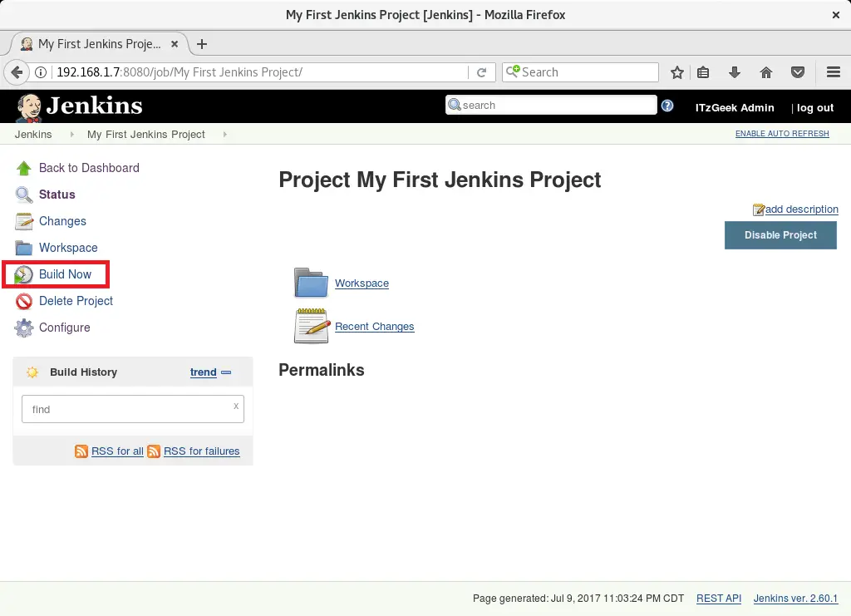
Task: Click the log out link
Action: coord(814,108)
